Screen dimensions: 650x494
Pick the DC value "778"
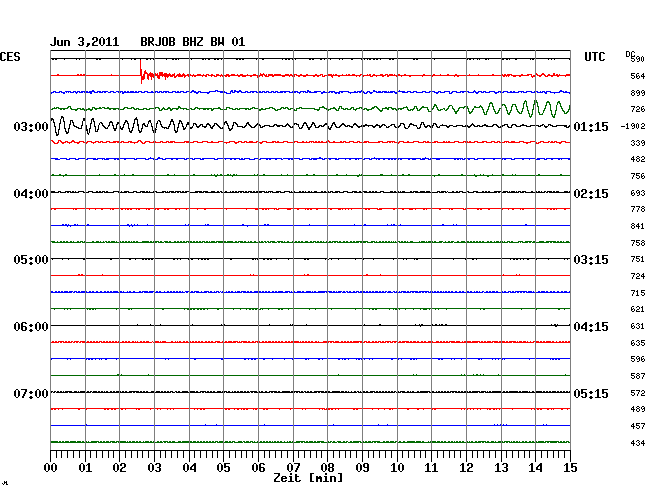[638, 209]
